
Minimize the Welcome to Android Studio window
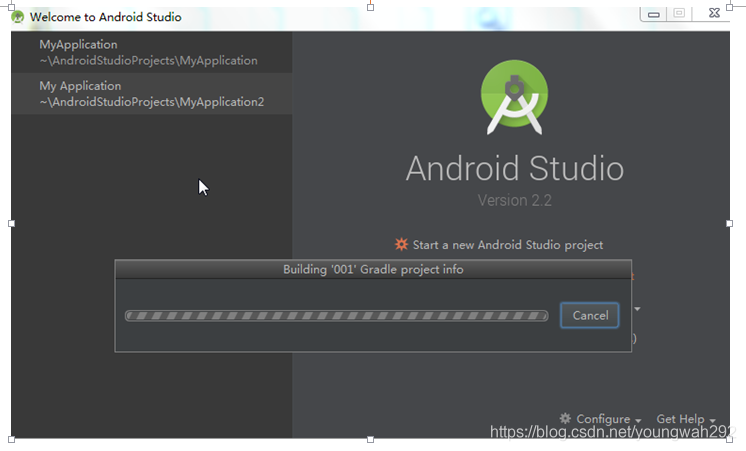pos(654,14)
